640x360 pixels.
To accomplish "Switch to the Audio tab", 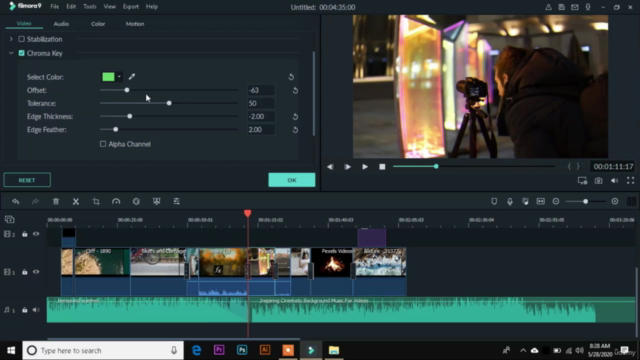I will pos(61,24).
